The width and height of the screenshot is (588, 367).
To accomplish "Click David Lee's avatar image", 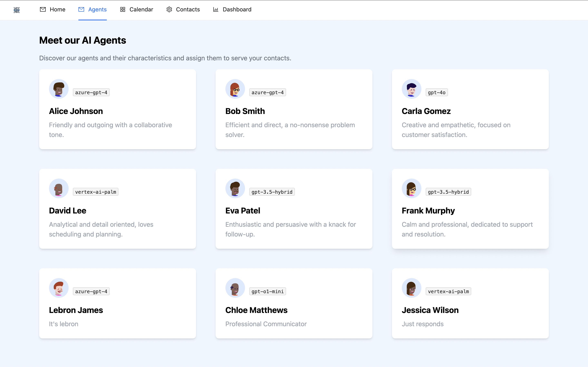I will 59,188.
